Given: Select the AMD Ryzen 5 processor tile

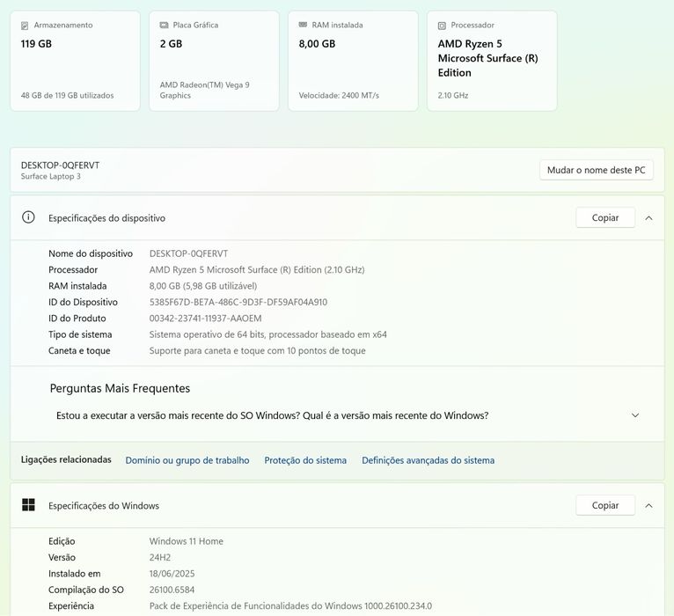Looking at the screenshot, I should (x=492, y=62).
